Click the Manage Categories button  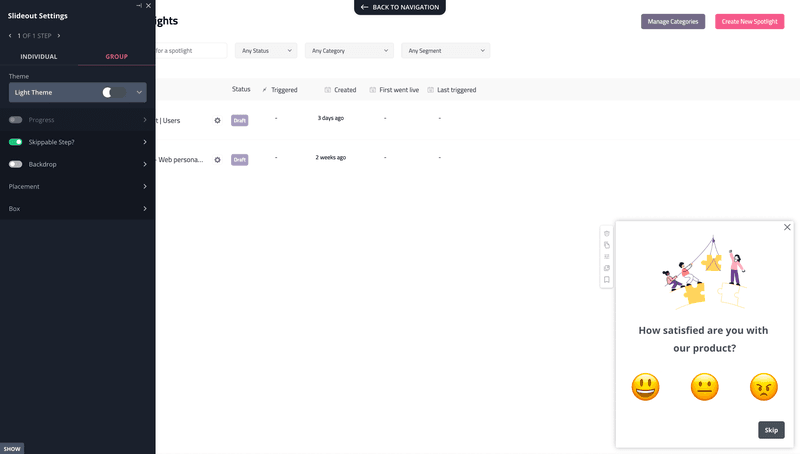point(673,21)
